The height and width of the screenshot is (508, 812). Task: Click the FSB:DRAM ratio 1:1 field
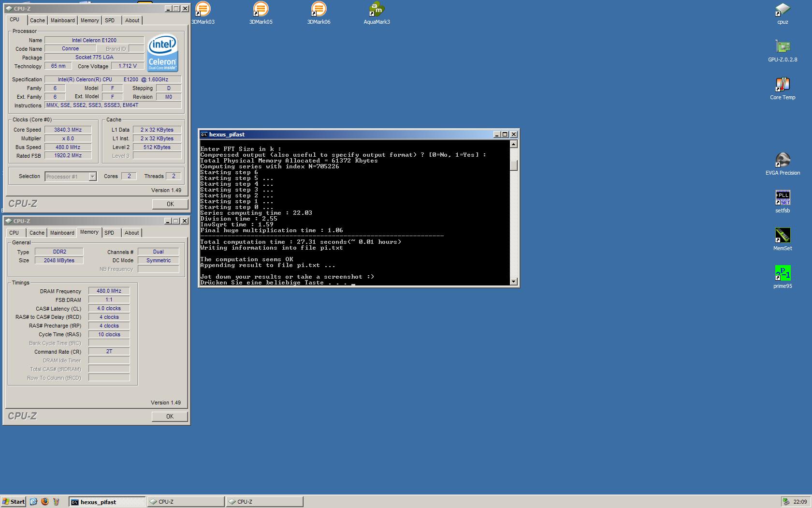(x=109, y=300)
